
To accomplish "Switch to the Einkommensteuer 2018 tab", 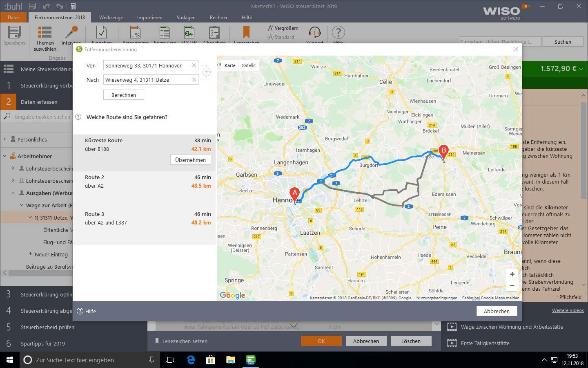I will tap(60, 18).
